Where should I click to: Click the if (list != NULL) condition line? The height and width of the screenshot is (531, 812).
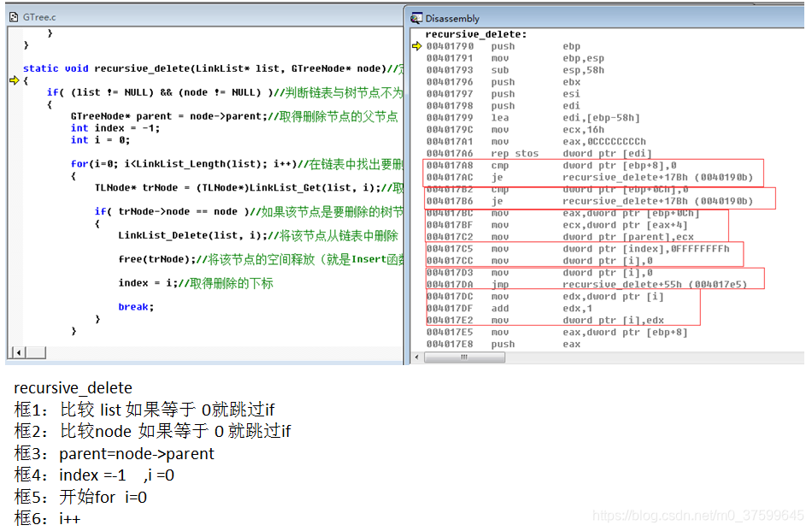[x=225, y=92]
